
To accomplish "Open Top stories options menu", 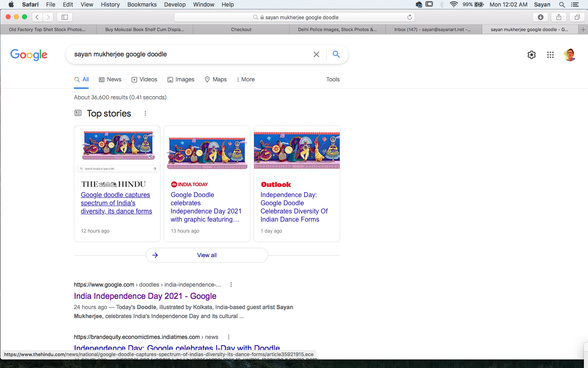I will (145, 113).
